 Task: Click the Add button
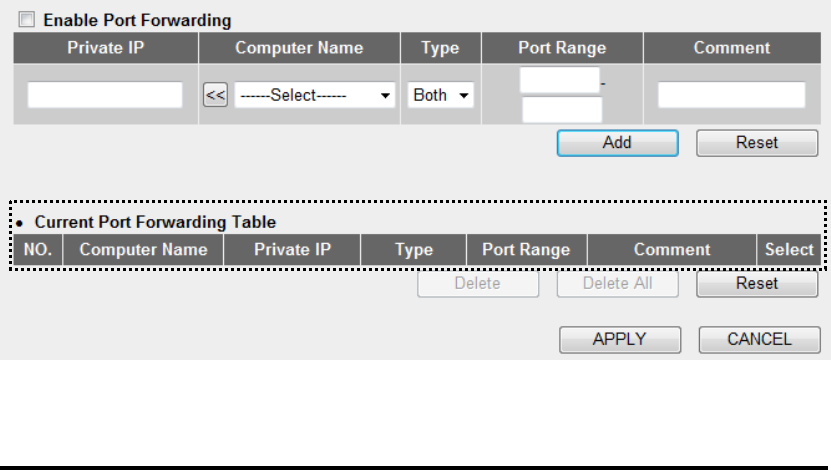(617, 143)
